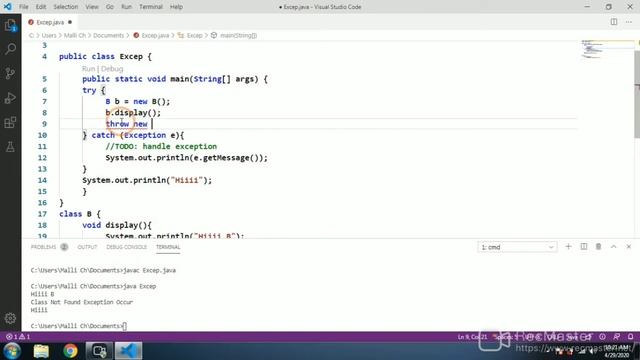Switch to the Debug Console tab
This screenshot has height=360, width=640.
coord(127,247)
